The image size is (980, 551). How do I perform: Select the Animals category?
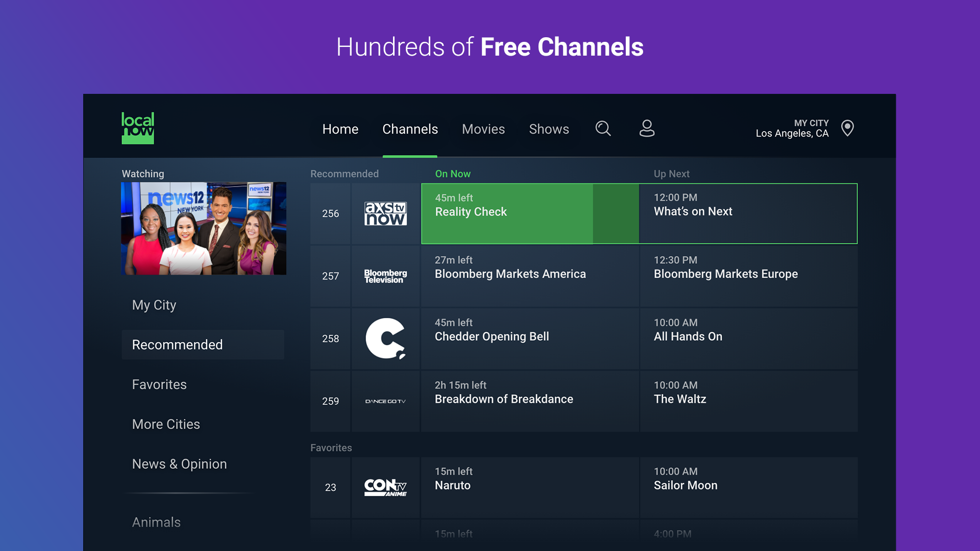pos(156,522)
